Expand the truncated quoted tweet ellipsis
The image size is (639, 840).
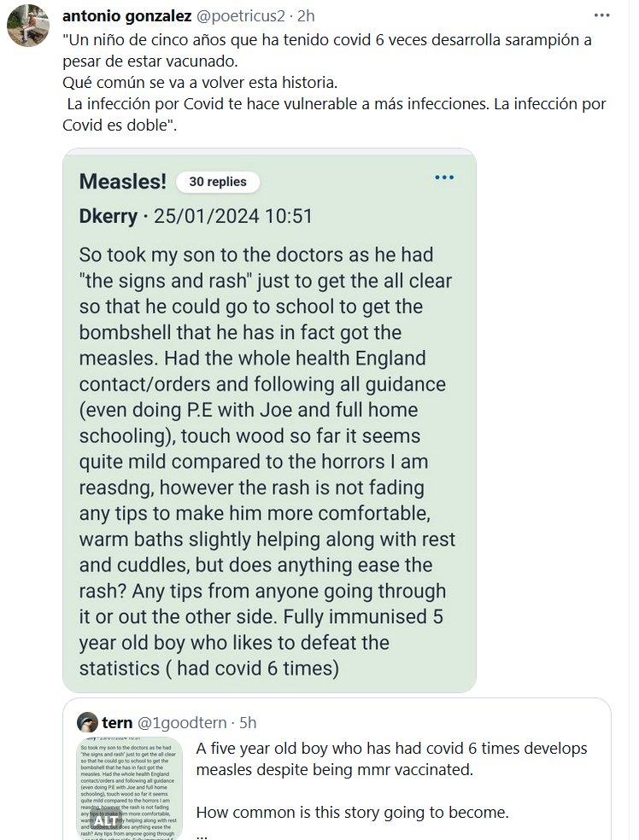[202, 833]
